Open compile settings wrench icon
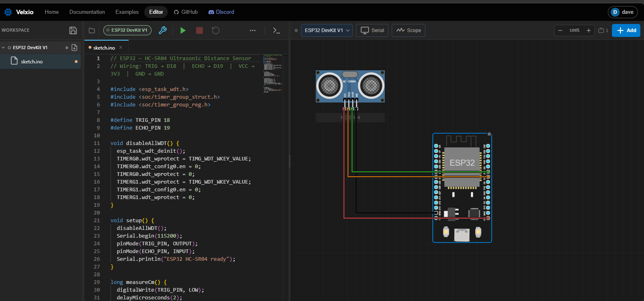The height and width of the screenshot is (301, 644). pos(163,30)
